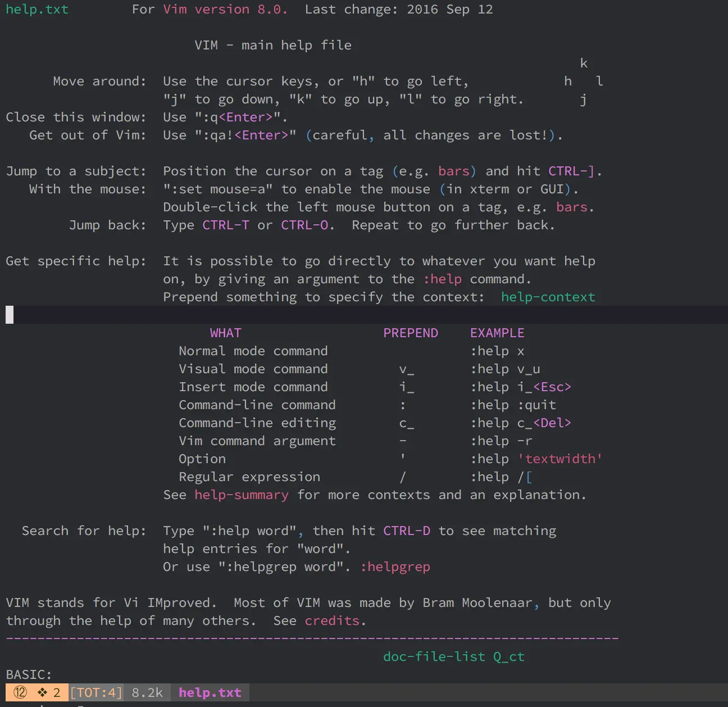This screenshot has width=728, height=707.
Task: Click ":set mouse=a" command text
Action: coord(218,189)
